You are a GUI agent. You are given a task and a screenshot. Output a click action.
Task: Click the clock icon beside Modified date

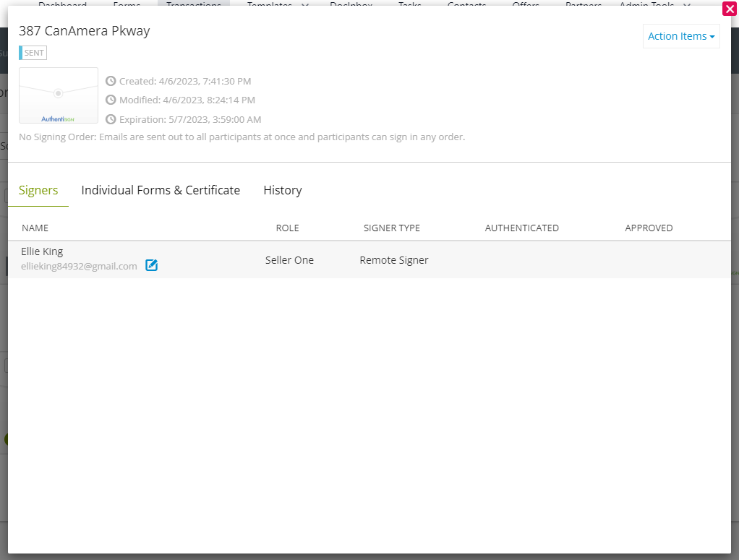tap(111, 100)
